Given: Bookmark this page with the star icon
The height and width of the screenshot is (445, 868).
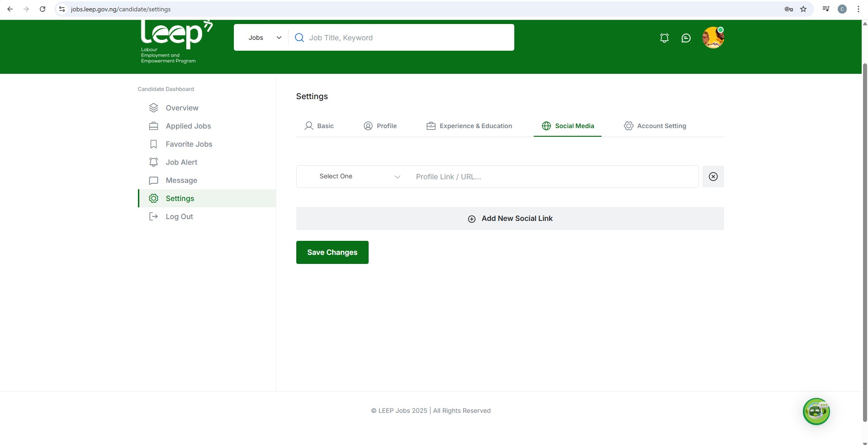Looking at the screenshot, I should tap(803, 9).
